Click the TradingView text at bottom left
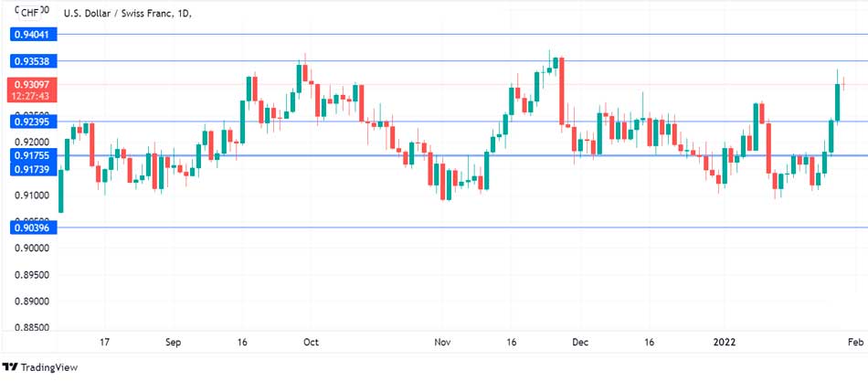Viewport: 868px width, 381px height. (x=50, y=366)
